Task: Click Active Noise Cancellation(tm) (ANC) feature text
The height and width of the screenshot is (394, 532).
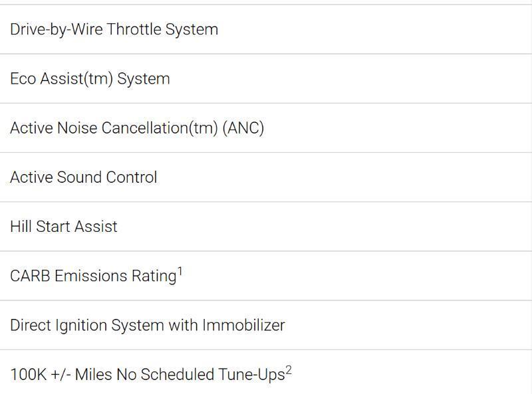Action: [137, 128]
